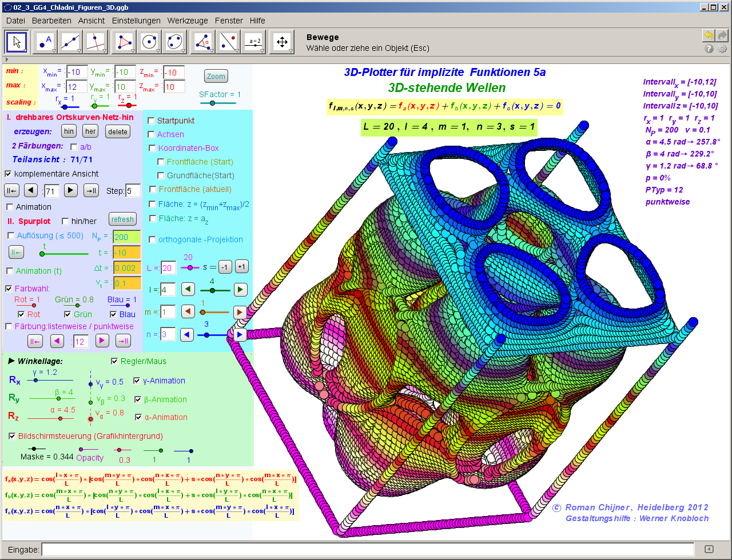Open the Einstellungen menu

(x=136, y=21)
